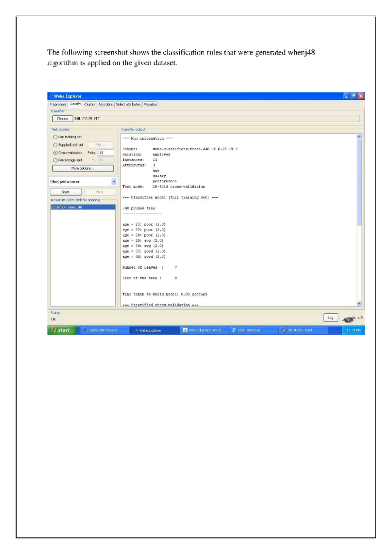Select the trees.J48 entry in result list
The width and height of the screenshot is (392, 555).
click(83, 207)
